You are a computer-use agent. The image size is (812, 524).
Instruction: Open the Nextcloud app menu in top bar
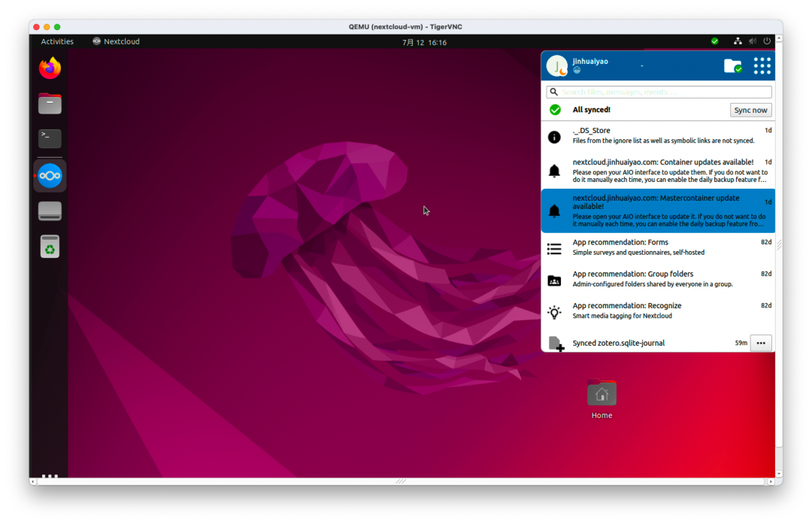(116, 41)
